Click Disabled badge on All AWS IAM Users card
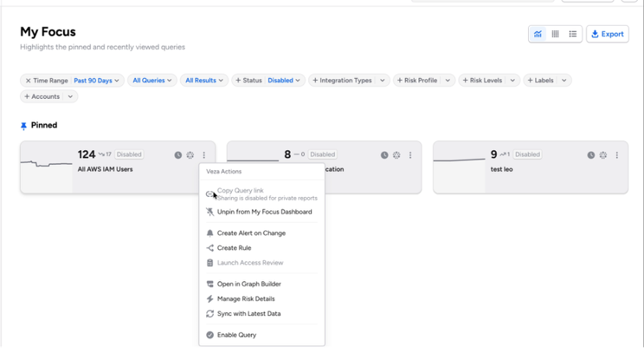 click(129, 155)
